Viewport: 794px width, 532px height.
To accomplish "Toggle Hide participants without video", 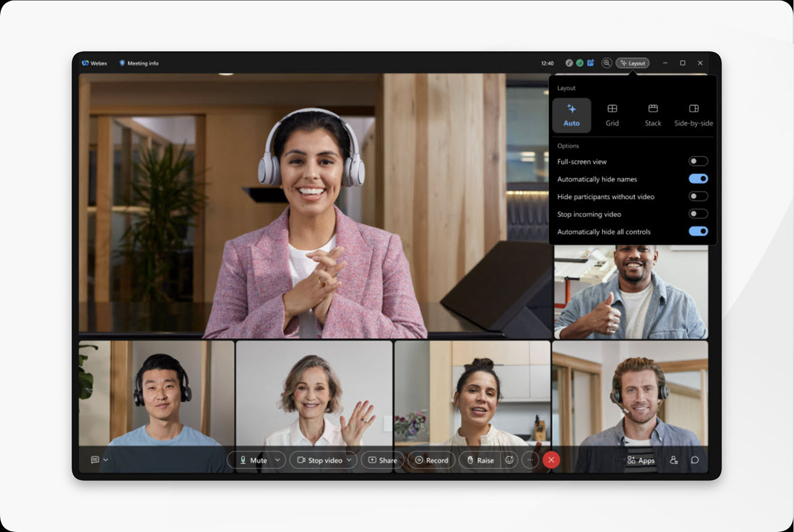I will [x=698, y=197].
